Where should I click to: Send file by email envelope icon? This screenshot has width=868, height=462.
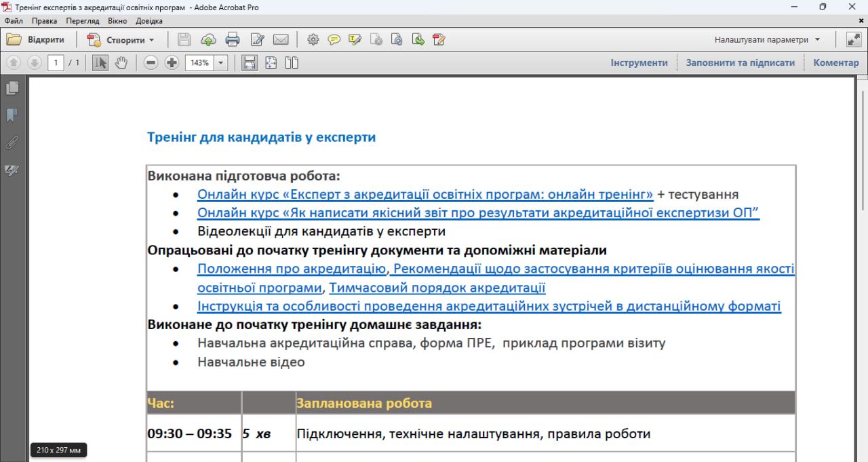pyautogui.click(x=281, y=40)
